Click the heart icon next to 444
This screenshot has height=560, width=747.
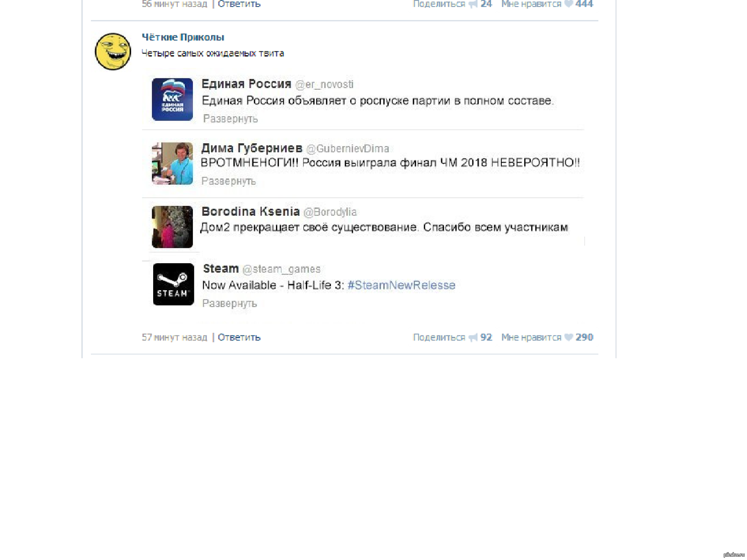click(x=569, y=4)
